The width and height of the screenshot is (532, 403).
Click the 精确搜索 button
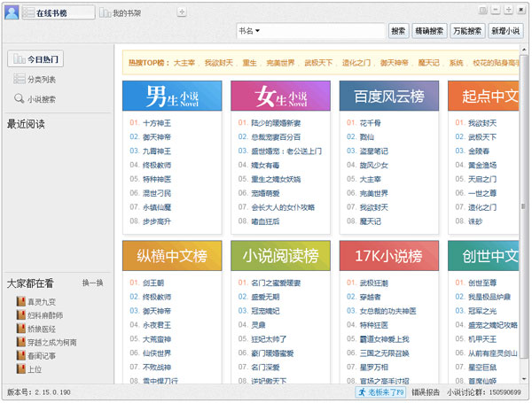(429, 31)
